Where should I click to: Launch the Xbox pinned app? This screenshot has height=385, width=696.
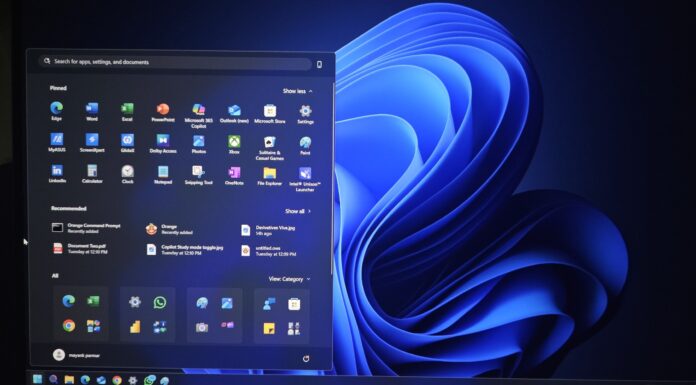(234, 144)
